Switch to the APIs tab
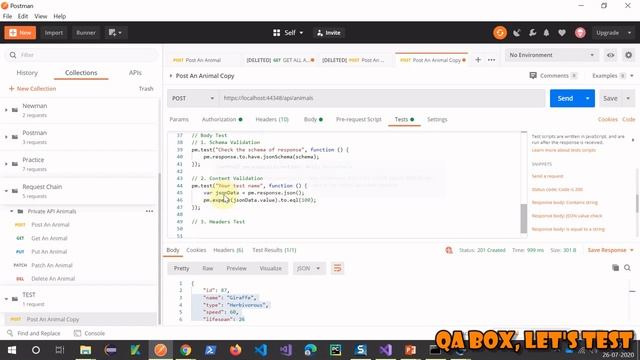This screenshot has width=640, height=360. [135, 73]
